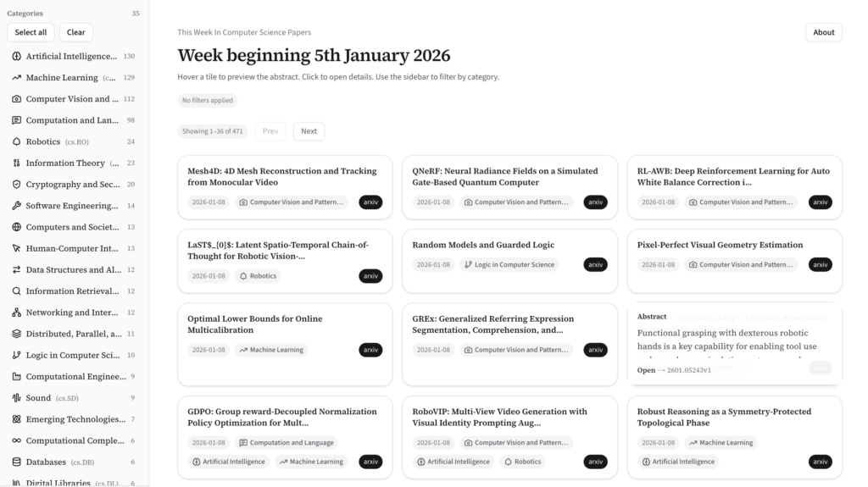Click the Robotics category icon in sidebar
Viewport: 868px width, 487px height.
[x=17, y=142]
